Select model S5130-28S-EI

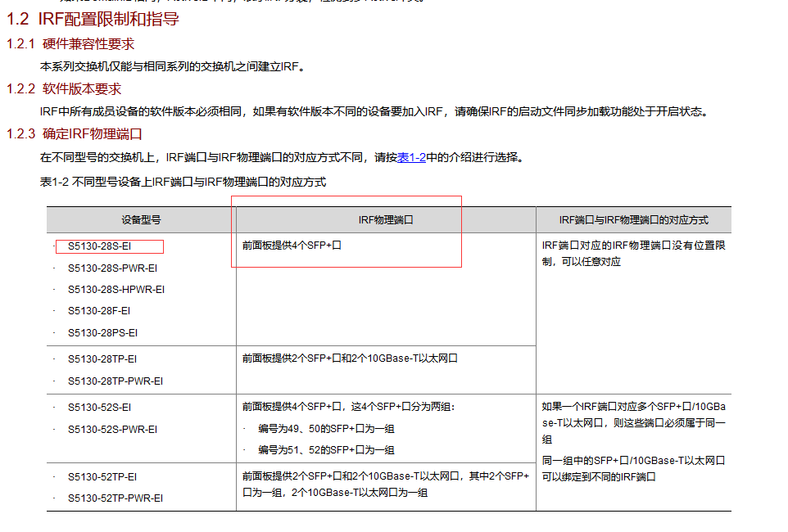pos(99,246)
